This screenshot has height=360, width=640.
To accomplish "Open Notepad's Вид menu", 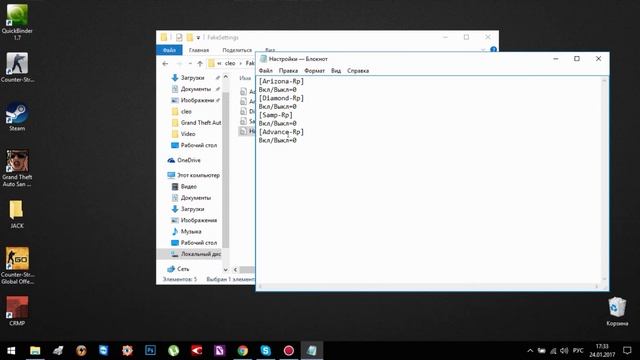I will point(336,71).
